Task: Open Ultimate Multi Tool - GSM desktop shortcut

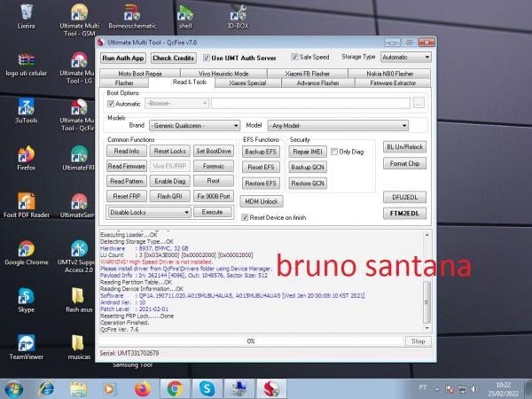Action: click(x=79, y=20)
